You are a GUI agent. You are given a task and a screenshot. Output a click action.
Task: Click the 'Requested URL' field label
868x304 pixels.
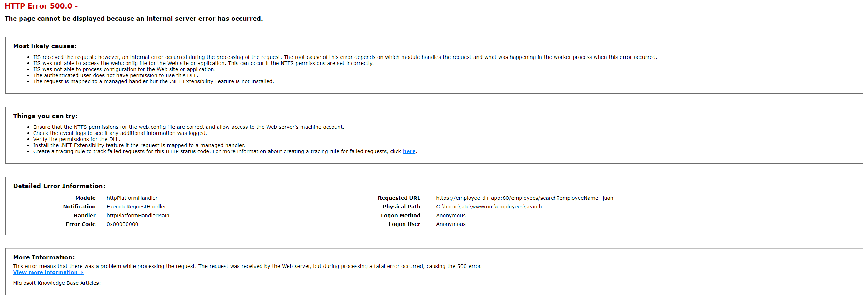pos(399,198)
